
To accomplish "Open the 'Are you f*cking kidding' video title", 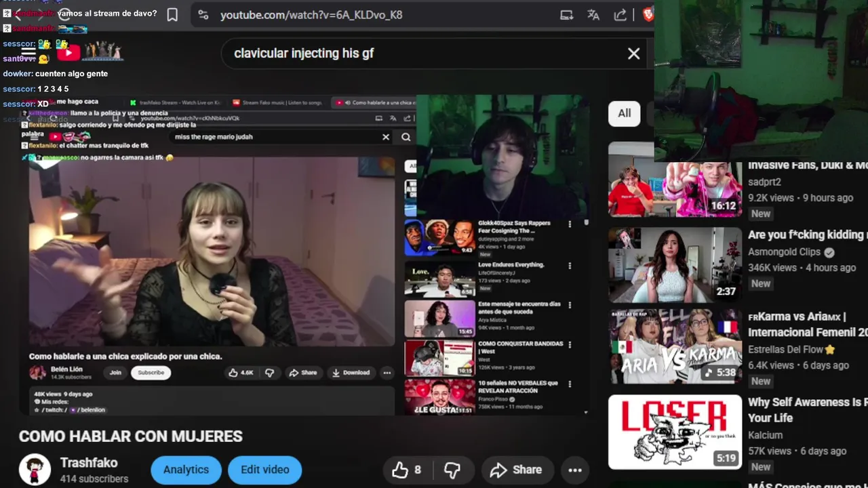I will tap(808, 235).
